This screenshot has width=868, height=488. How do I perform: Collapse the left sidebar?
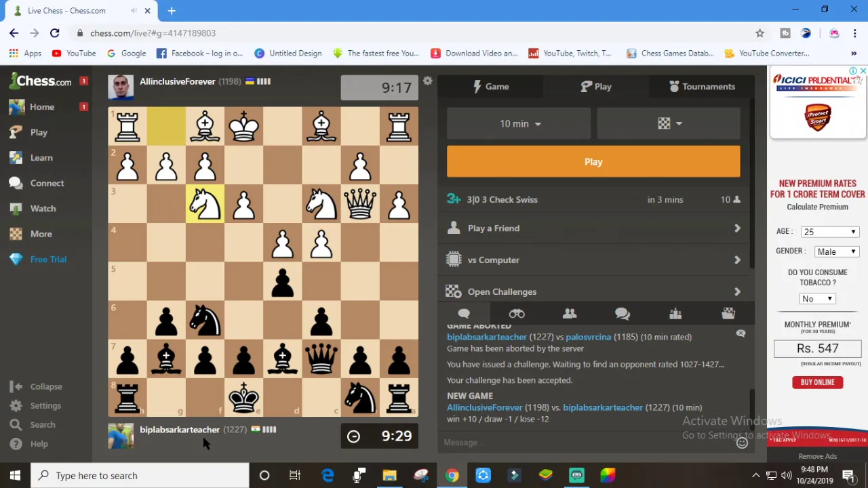click(45, 386)
